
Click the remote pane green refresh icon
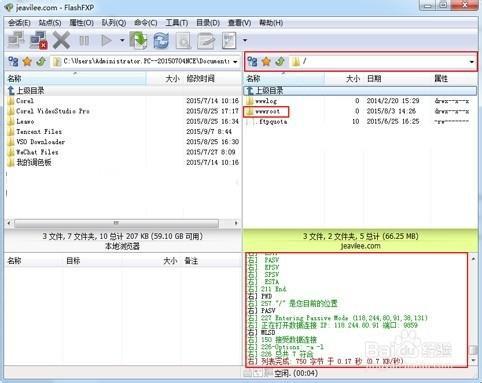point(280,61)
